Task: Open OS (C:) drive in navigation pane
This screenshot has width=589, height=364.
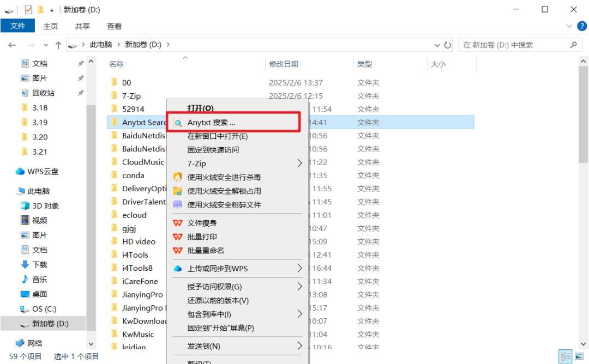Action: 44,309
